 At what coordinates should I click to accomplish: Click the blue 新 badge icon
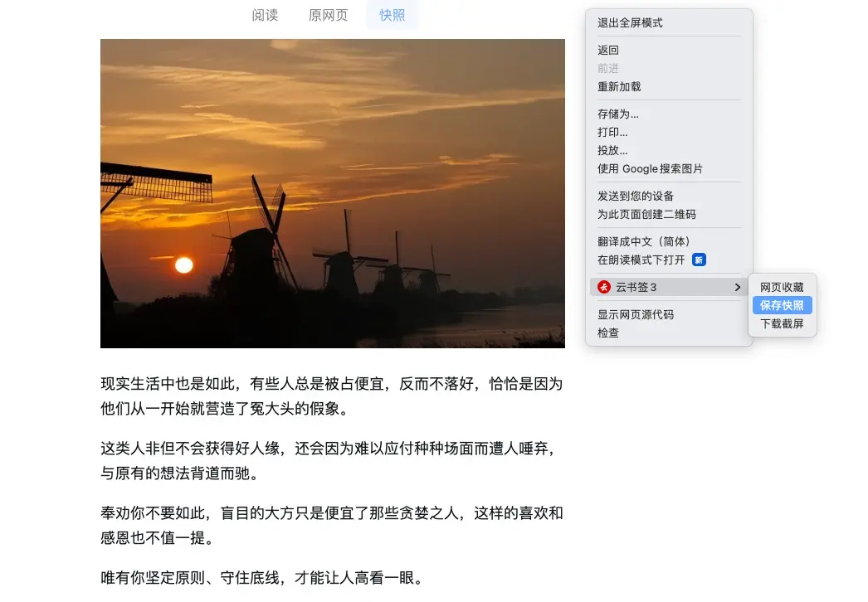coord(699,260)
